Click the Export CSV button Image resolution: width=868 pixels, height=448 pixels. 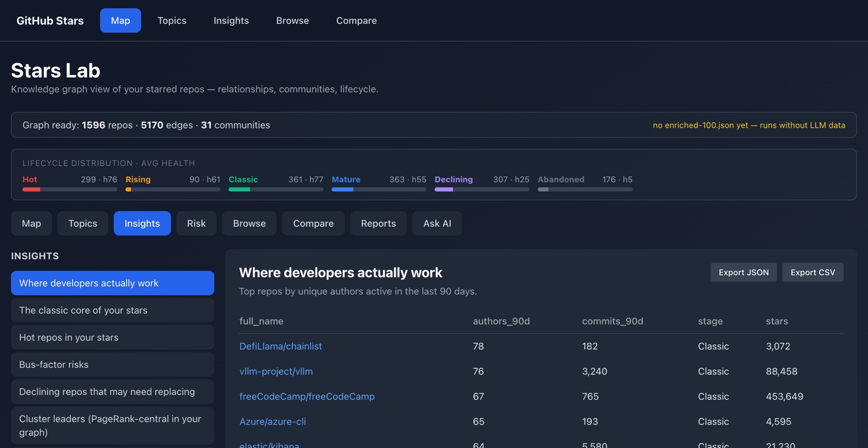pyautogui.click(x=813, y=272)
